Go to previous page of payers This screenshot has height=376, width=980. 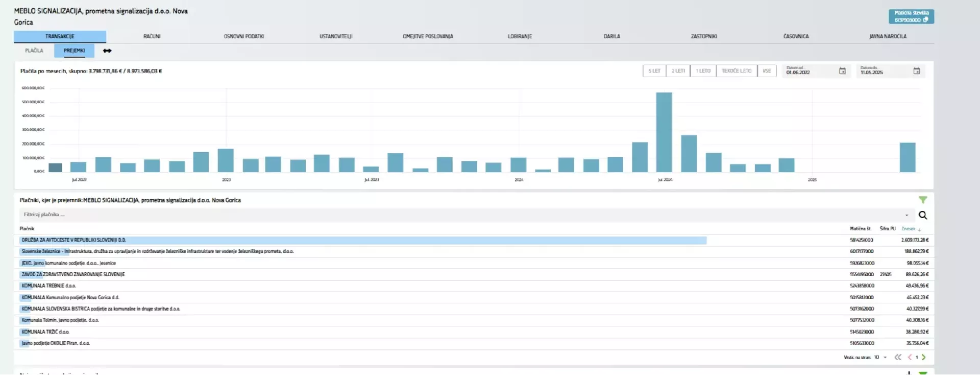click(x=910, y=357)
